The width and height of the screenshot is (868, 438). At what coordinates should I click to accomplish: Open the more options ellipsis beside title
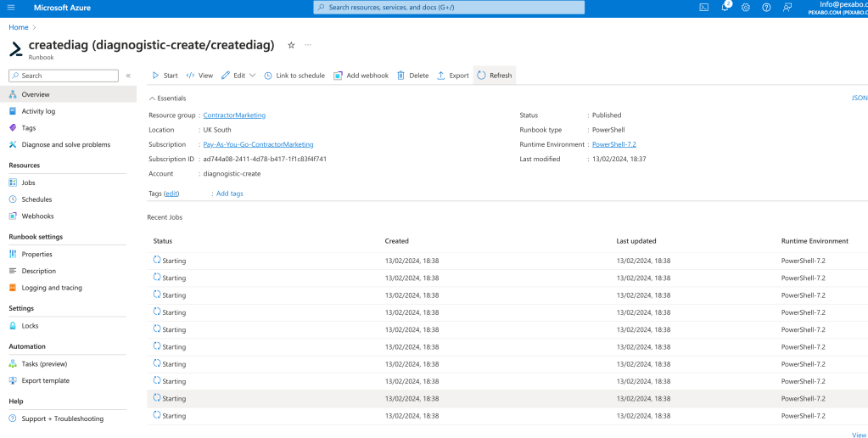[308, 45]
